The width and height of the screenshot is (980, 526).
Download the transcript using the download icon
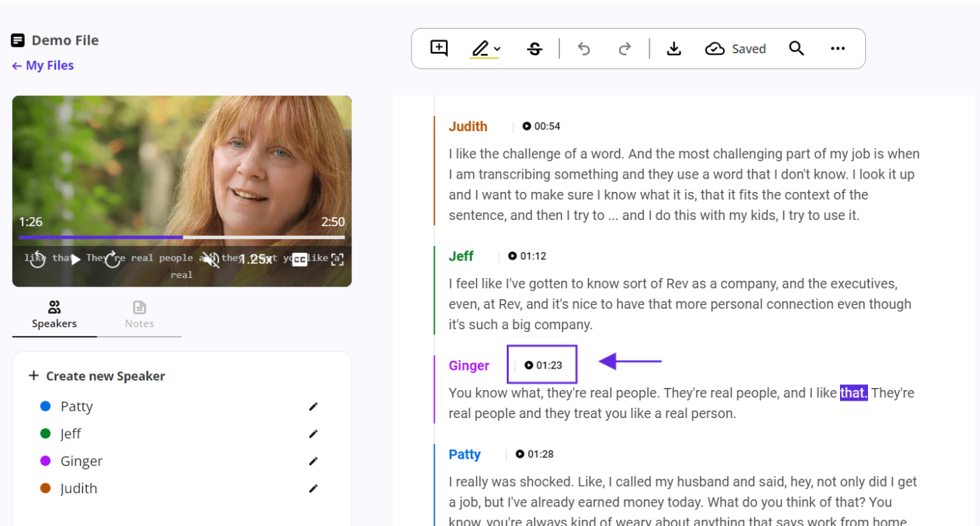(x=673, y=49)
